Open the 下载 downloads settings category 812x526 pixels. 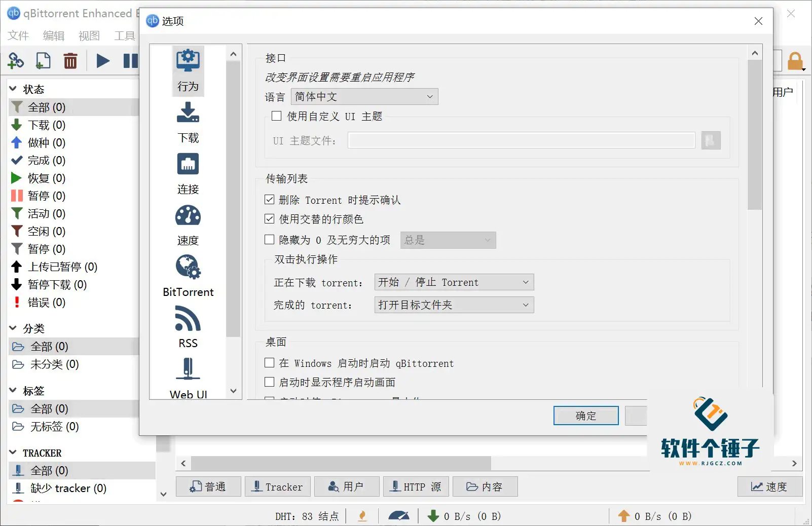188,123
